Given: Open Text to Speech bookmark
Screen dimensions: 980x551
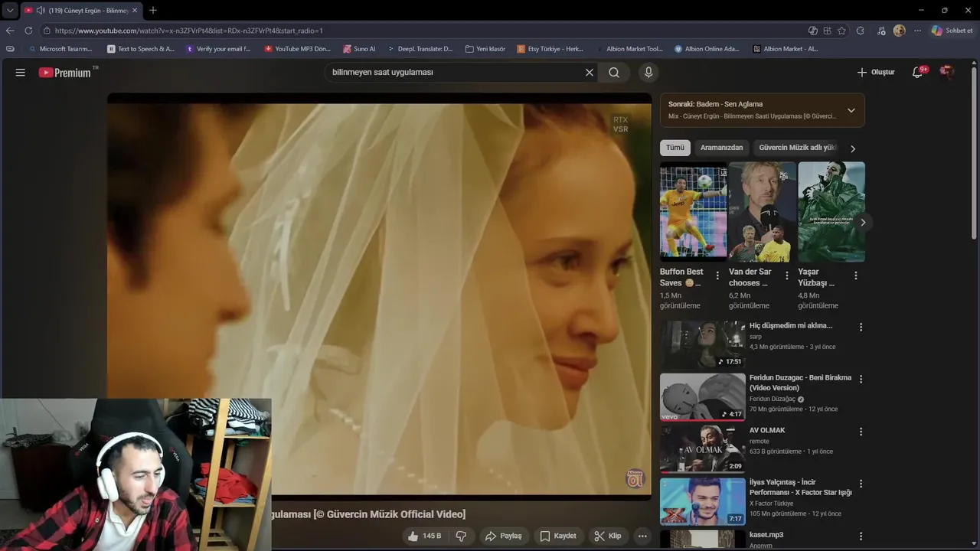Looking at the screenshot, I should point(141,49).
